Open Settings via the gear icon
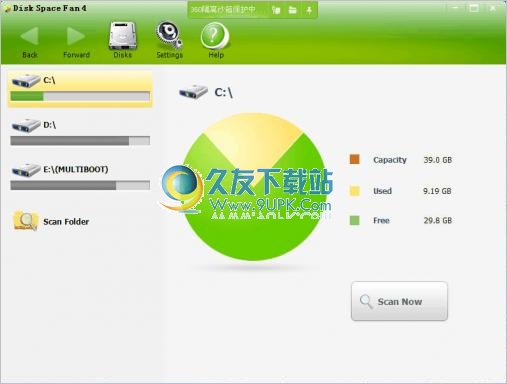The image size is (507, 384). pyautogui.click(x=169, y=40)
